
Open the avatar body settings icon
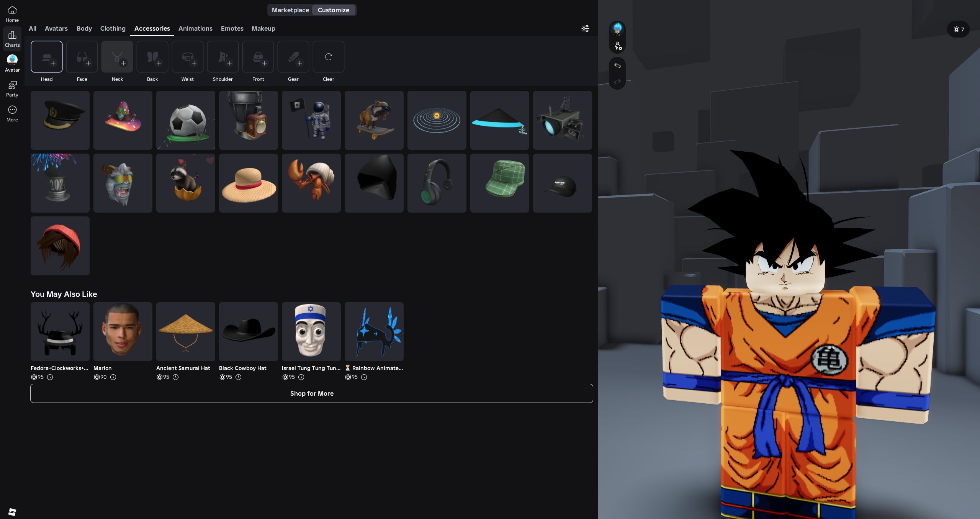618,46
